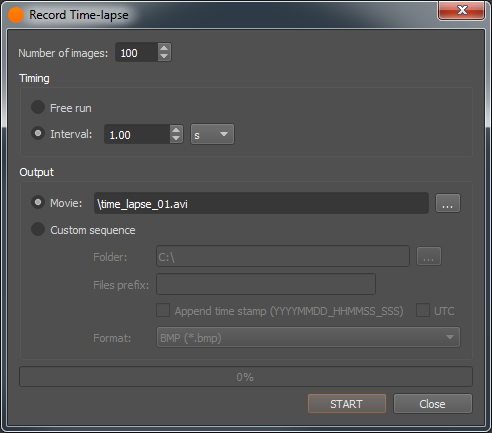
Task: Open the interval unit dropdown showing s
Action: pos(212,134)
